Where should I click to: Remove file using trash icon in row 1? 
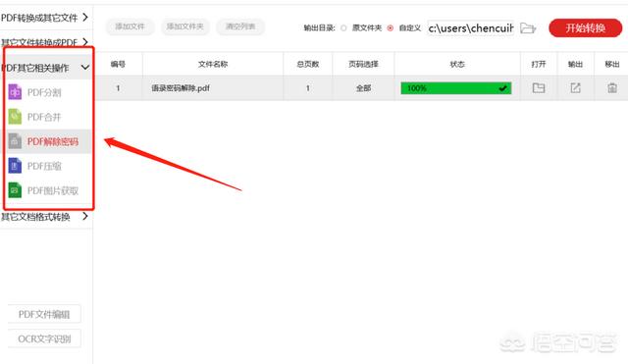(x=612, y=87)
